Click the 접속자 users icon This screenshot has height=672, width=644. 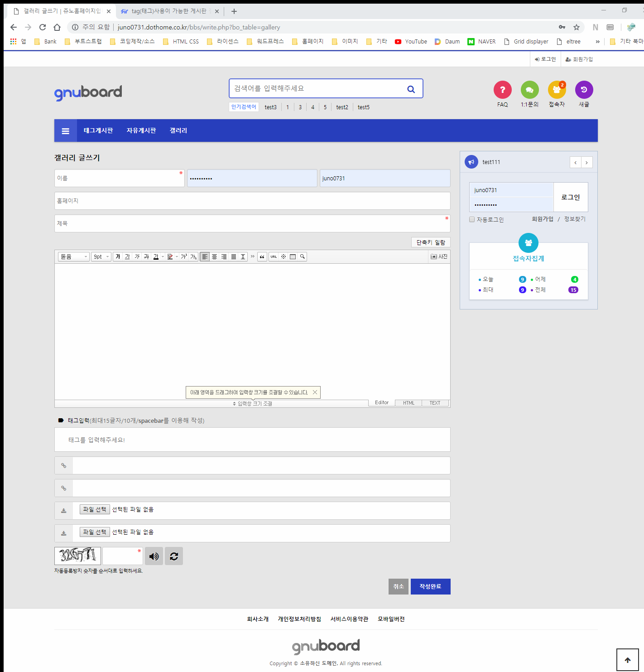[x=557, y=90]
